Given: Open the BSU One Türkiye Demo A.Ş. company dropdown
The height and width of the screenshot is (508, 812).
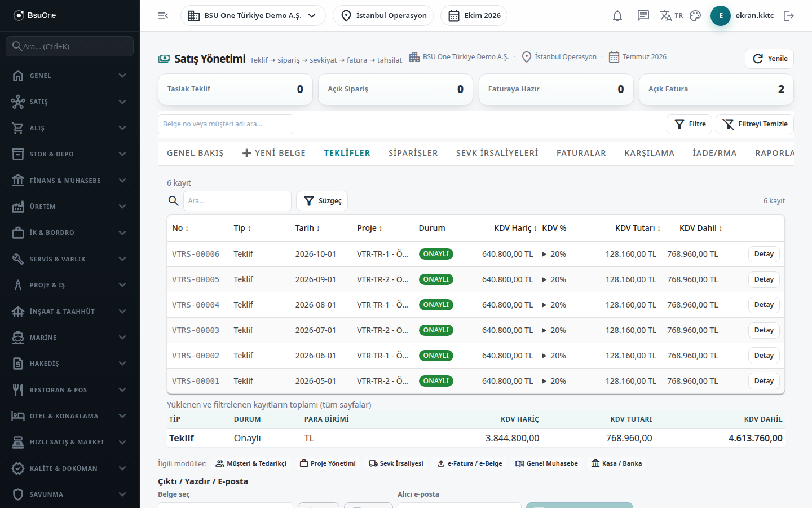Looking at the screenshot, I should 253,16.
